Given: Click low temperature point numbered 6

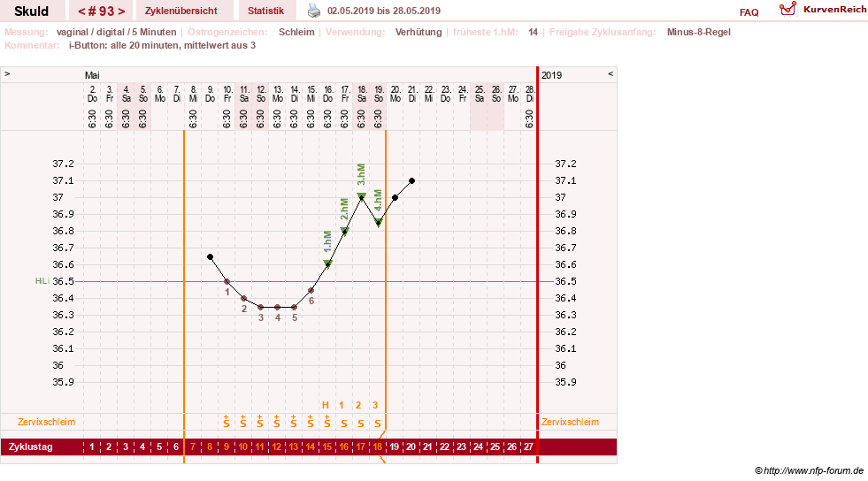Looking at the screenshot, I should [311, 290].
